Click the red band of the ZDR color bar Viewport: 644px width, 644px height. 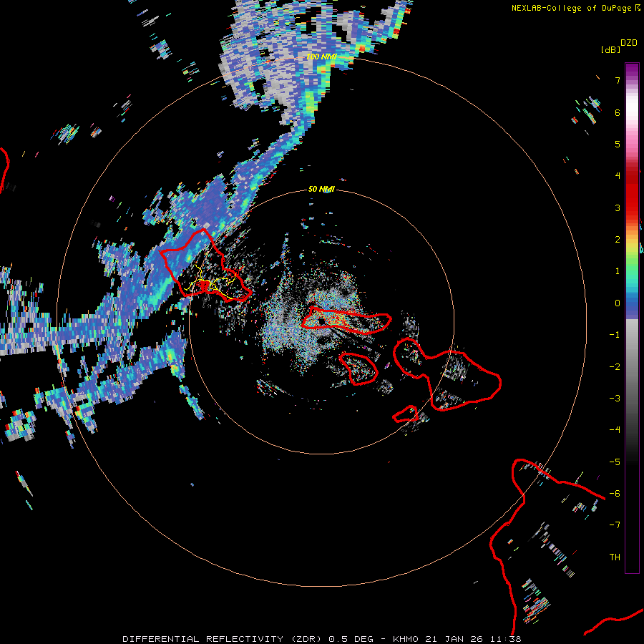(x=632, y=193)
